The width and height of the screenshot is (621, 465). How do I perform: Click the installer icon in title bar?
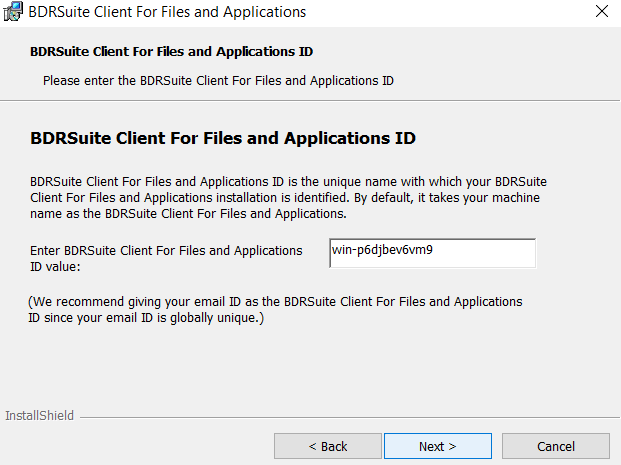[x=13, y=11]
